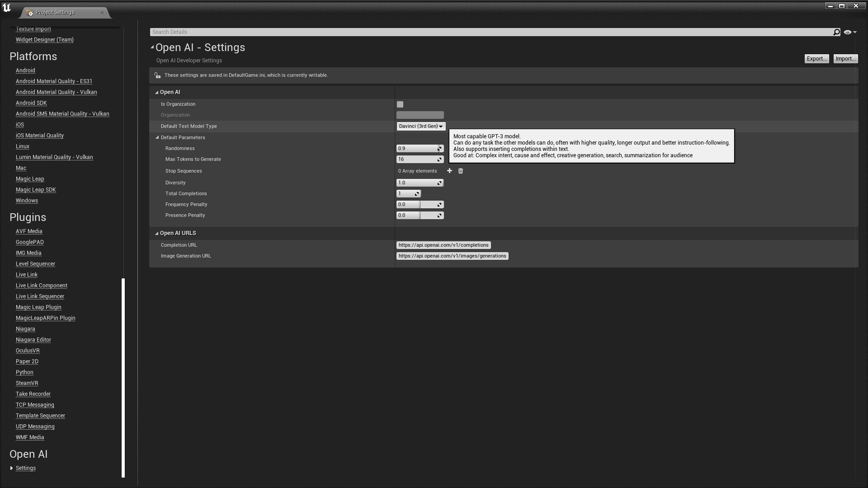Click the Import button
The image size is (868, 488).
point(845,58)
